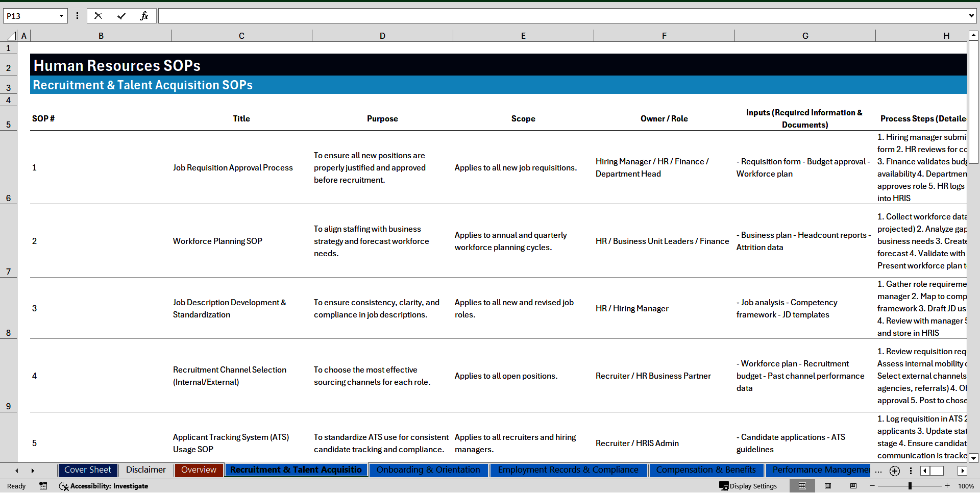Click the Cancel (X) formula bar icon
This screenshot has height=493, width=980.
click(98, 16)
